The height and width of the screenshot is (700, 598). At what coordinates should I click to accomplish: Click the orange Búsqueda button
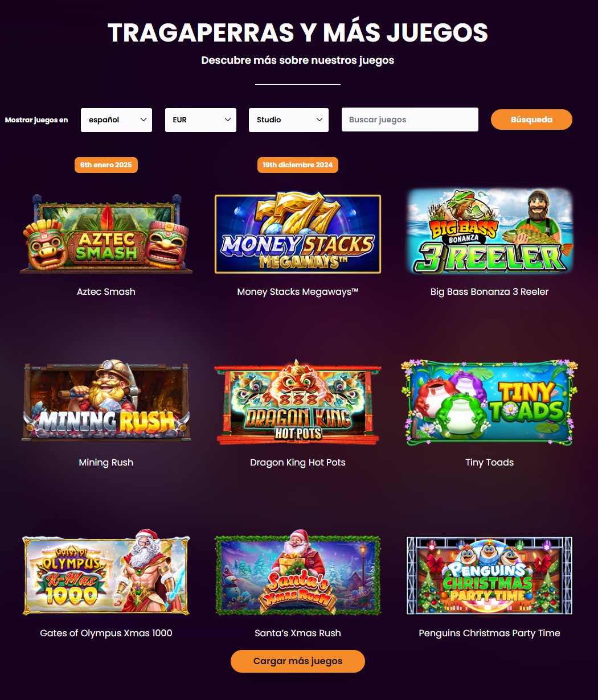coord(531,120)
